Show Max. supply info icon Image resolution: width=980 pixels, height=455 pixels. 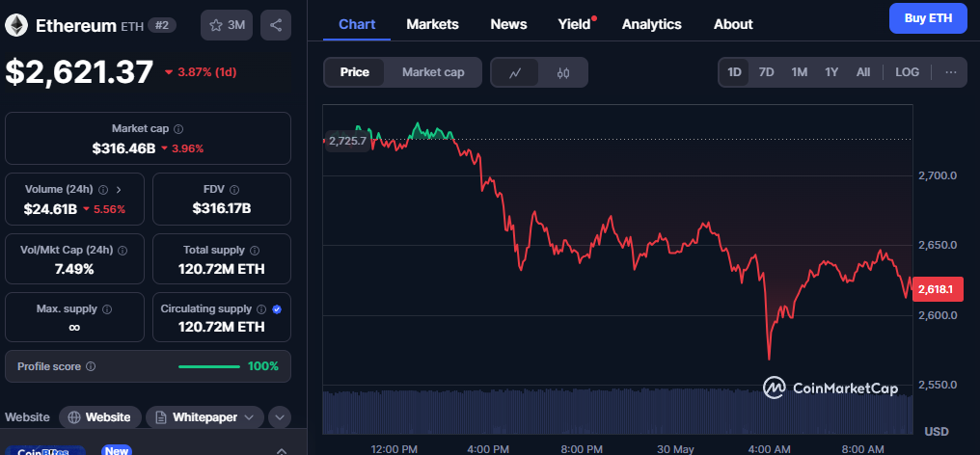107,308
